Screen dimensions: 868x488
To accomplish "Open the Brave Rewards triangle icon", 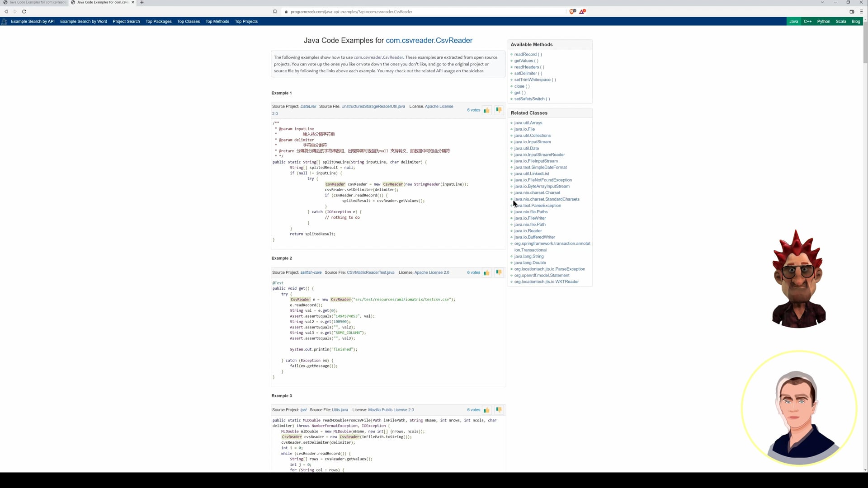I will point(582,12).
